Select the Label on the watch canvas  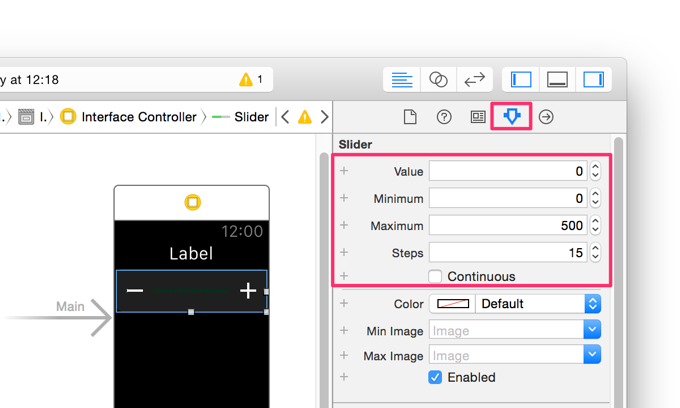191,254
